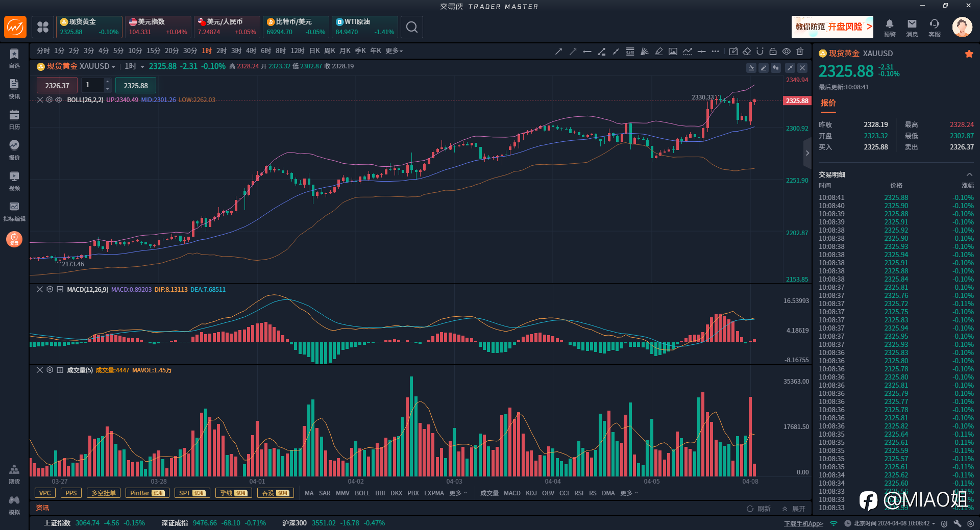Click the red 2326.37 sell price box
Screen dimensions: 980x530
(x=57, y=86)
